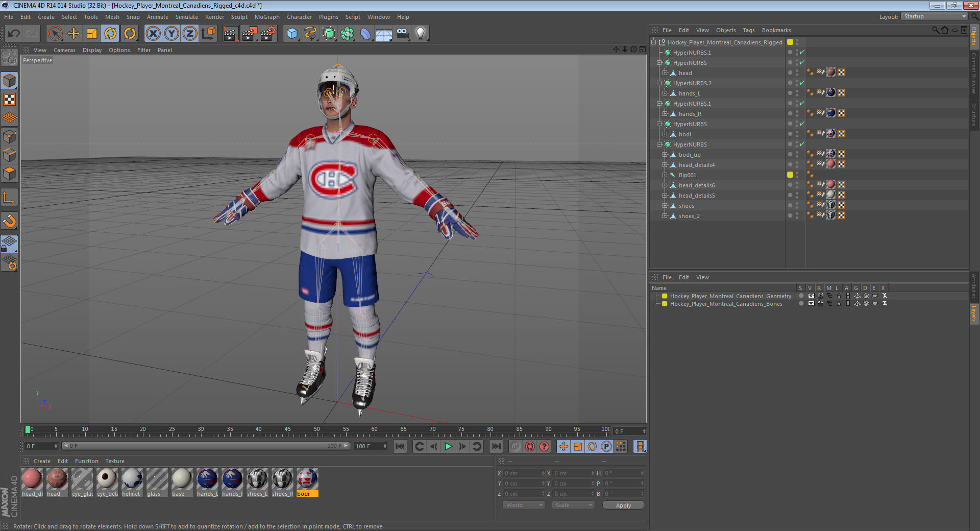The height and width of the screenshot is (531, 980).
Task: Add a light object
Action: pos(421,34)
